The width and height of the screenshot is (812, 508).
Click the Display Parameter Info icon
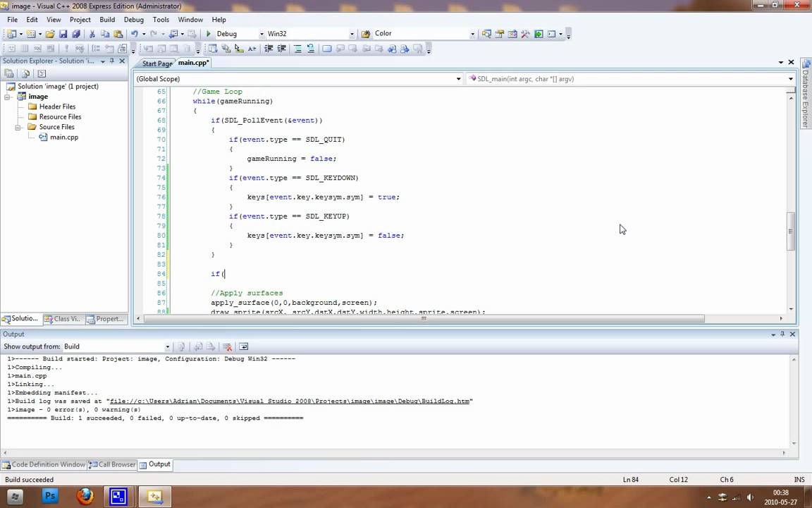[226, 49]
